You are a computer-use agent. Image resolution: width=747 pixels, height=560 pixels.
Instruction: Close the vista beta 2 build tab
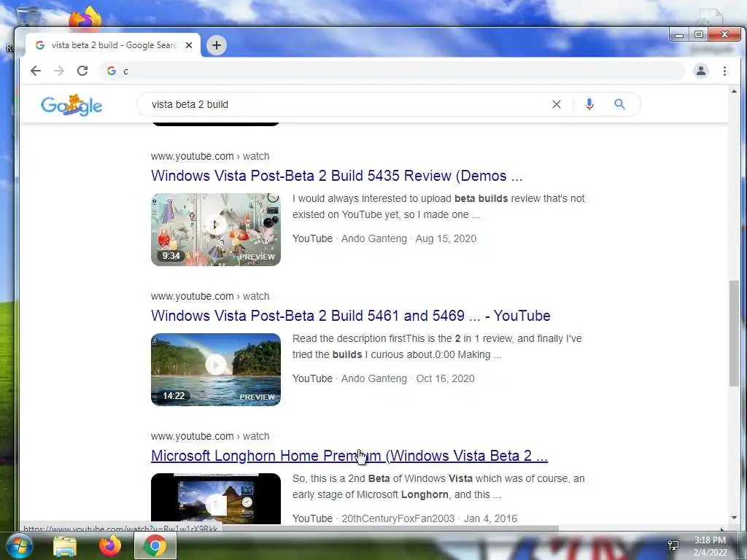tap(189, 45)
